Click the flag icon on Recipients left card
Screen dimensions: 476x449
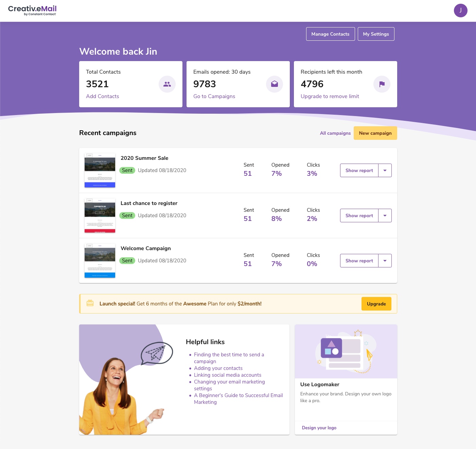click(382, 84)
